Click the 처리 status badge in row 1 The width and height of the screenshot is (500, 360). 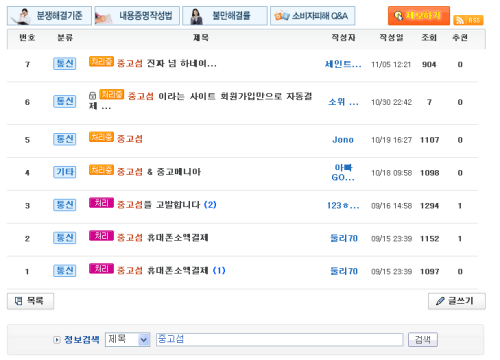point(101,269)
